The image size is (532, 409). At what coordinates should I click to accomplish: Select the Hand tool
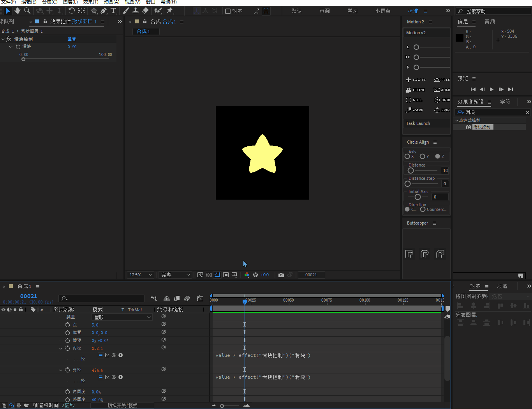click(18, 11)
